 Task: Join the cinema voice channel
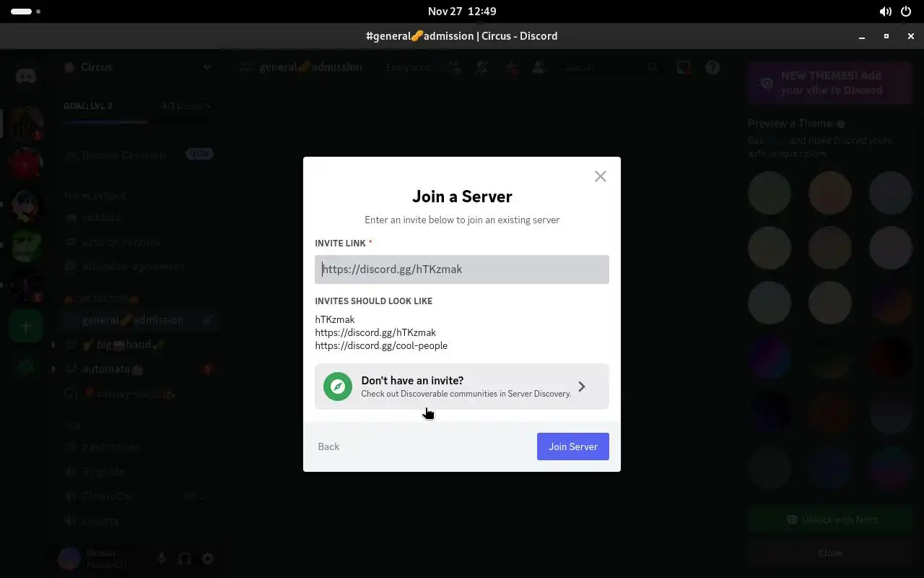(x=137, y=521)
